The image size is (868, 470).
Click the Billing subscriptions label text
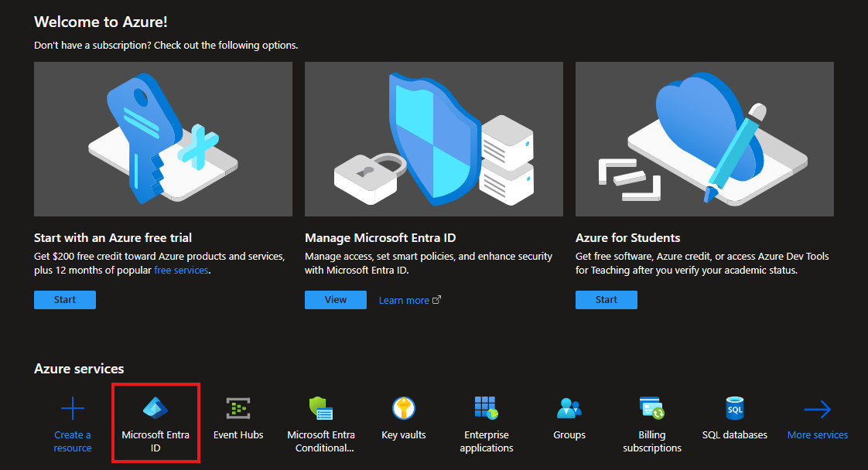652,441
